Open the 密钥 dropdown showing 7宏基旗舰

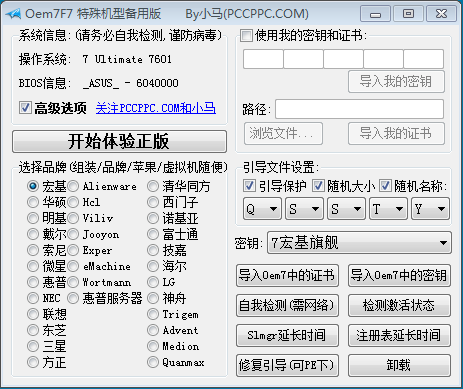tap(359, 243)
